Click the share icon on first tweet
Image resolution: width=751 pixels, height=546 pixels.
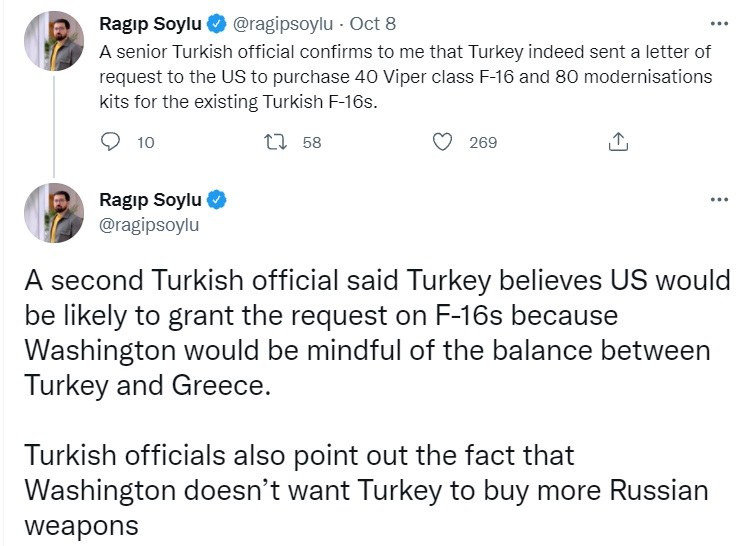click(x=618, y=142)
